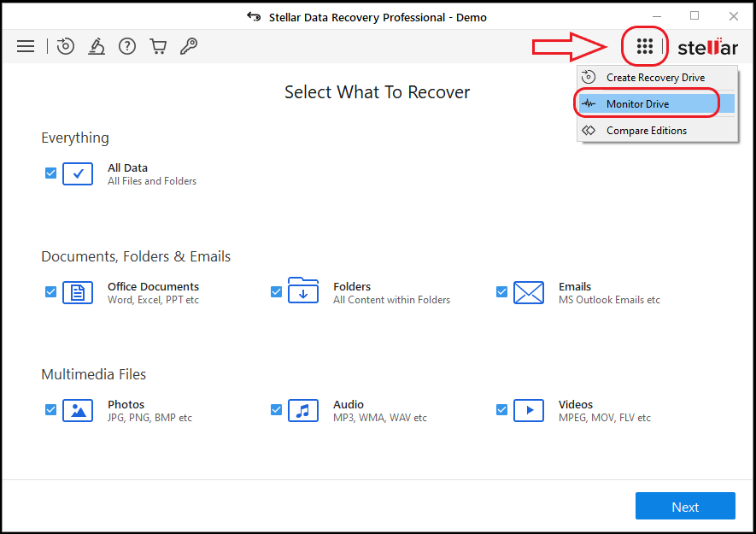
Task: Click the Audio label
Action: click(349, 405)
